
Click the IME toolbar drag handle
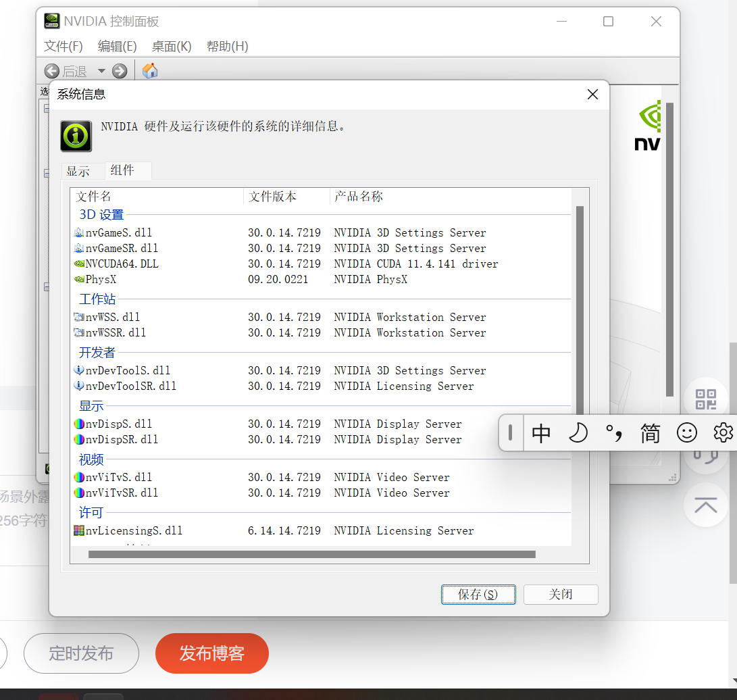(x=510, y=432)
